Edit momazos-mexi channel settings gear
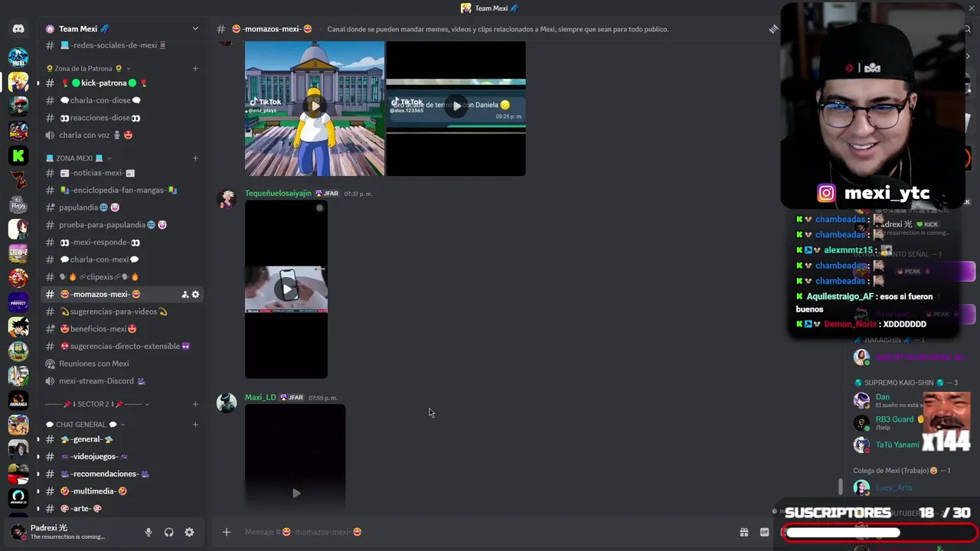The height and width of the screenshot is (551, 980). [195, 295]
